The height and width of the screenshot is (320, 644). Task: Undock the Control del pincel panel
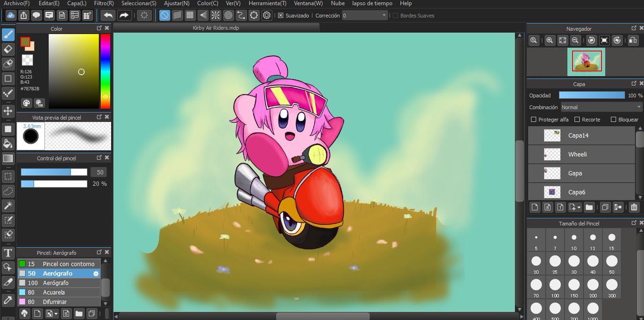(x=99, y=158)
